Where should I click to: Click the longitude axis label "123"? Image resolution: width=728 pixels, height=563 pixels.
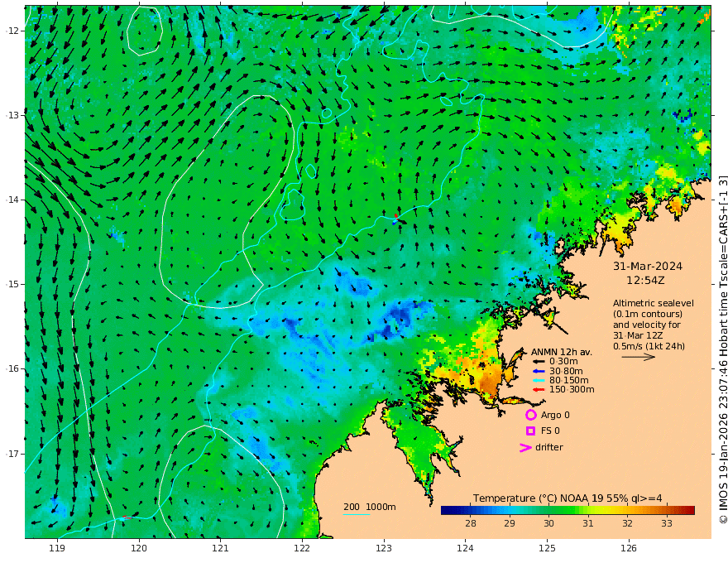pyautogui.click(x=384, y=549)
